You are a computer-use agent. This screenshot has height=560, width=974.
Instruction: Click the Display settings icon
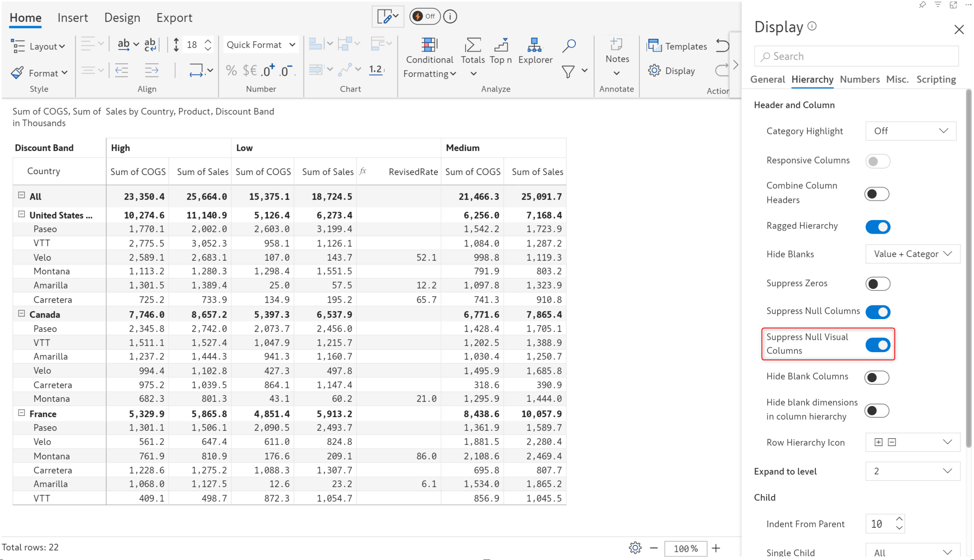point(655,70)
